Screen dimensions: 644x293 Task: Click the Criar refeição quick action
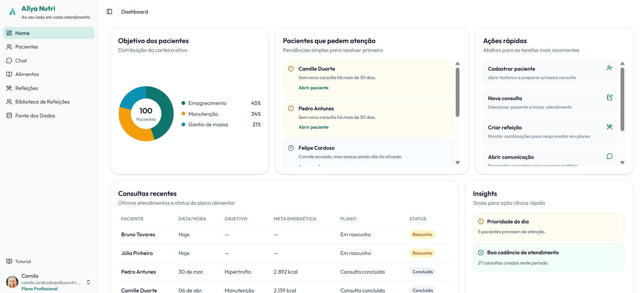coord(550,132)
